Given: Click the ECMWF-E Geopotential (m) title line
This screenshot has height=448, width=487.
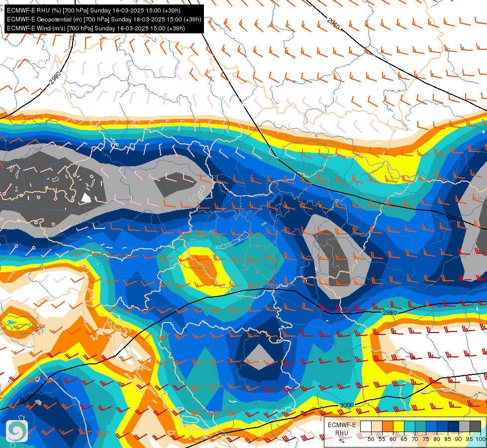Looking at the screenshot, I should coord(104,19).
